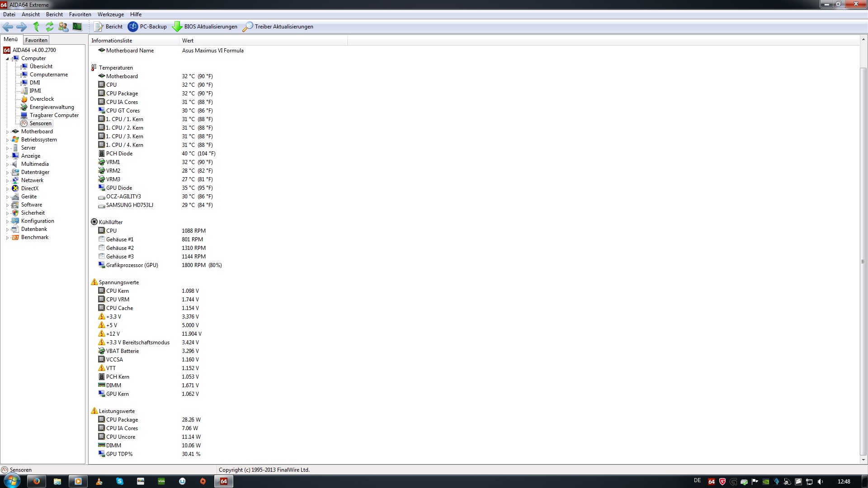The height and width of the screenshot is (488, 868).
Task: Select Energieverwaltung in the tree
Action: [52, 107]
